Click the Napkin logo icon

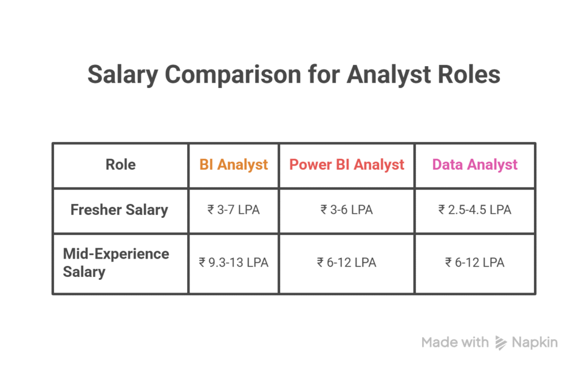pyautogui.click(x=501, y=343)
